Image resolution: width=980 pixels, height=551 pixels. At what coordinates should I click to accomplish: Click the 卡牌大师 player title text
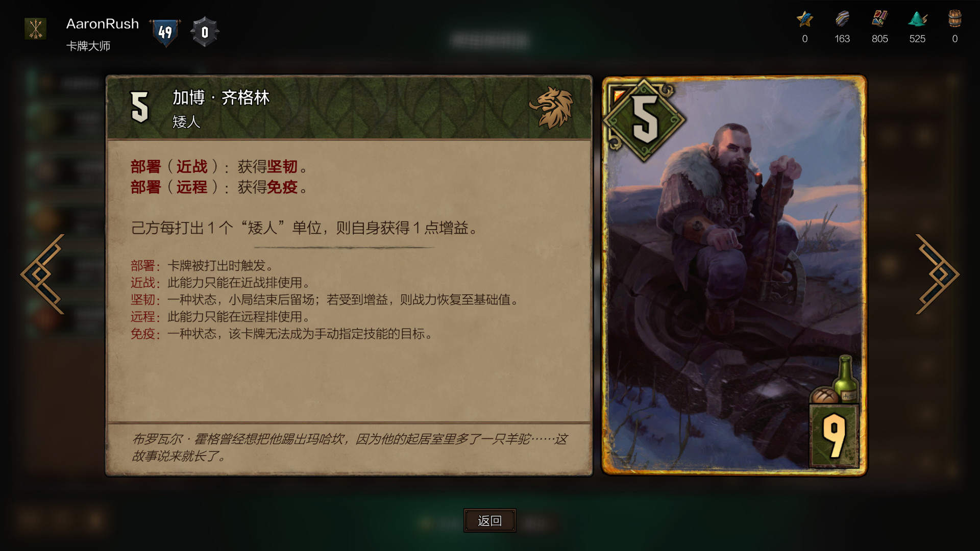coord(88,46)
